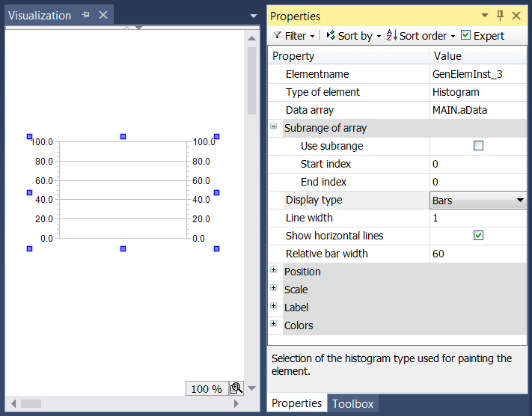The width and height of the screenshot is (532, 416).
Task: Pin the Visualization tab
Action: coord(86,15)
